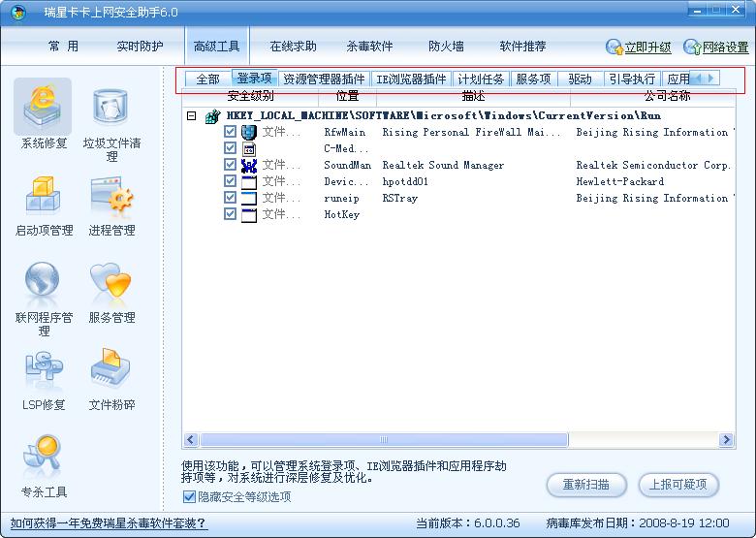Screen dimensions: 756x538
Task: Uncheck the Devic... hpotdd01 entry
Action: tap(230, 180)
